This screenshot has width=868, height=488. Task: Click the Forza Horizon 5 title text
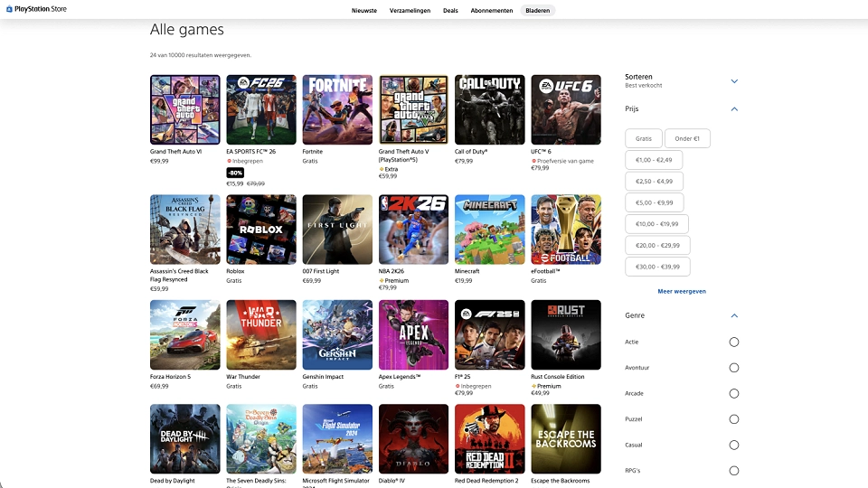tap(170, 377)
